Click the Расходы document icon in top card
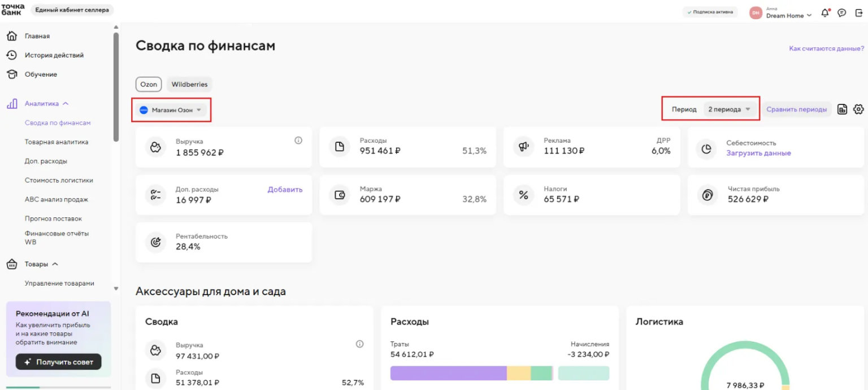The height and width of the screenshot is (390, 868). coord(340,147)
